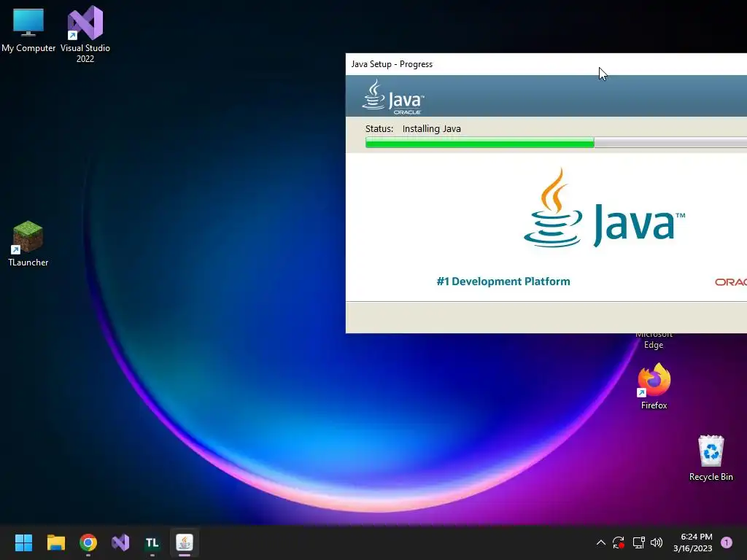Open File Explorer from taskbar

(x=55, y=542)
